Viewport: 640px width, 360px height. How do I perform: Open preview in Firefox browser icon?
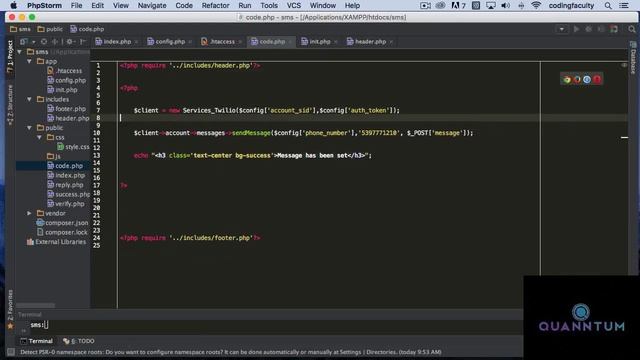[x=577, y=80]
